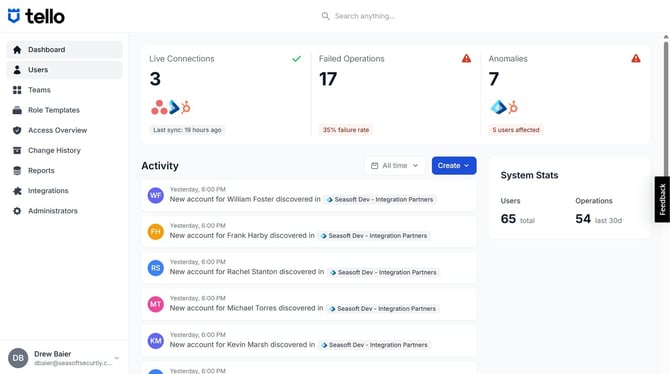670x374 pixels.
Task: Click the HubSpot icon under Live Connections
Action: coord(185,107)
